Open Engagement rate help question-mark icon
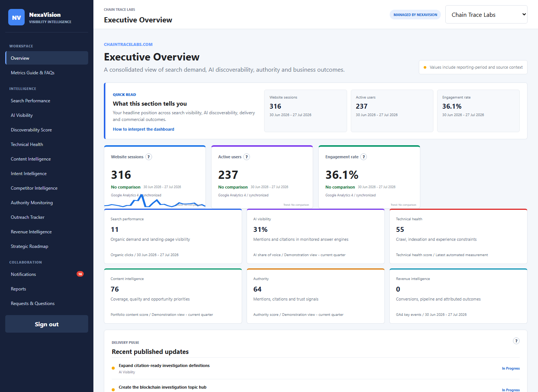The image size is (538, 392). [x=364, y=157]
